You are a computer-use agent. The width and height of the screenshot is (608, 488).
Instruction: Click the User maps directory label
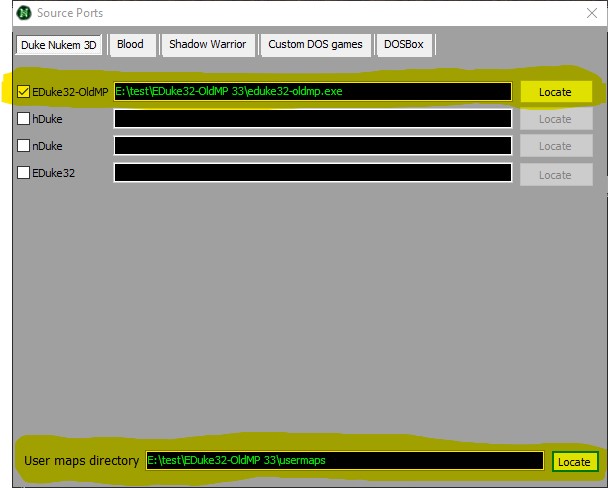pyautogui.click(x=81, y=460)
